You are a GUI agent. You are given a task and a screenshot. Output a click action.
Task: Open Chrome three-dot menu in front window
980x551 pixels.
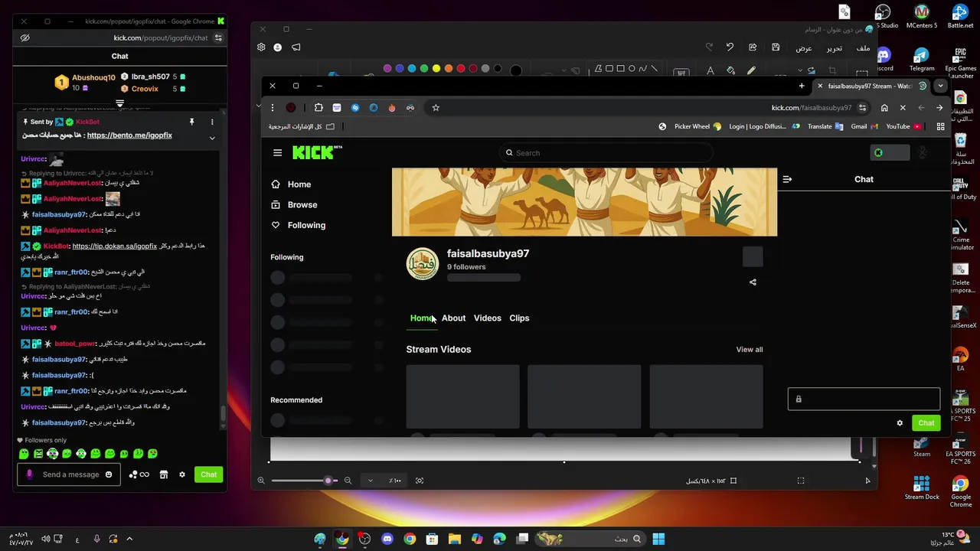click(x=272, y=108)
